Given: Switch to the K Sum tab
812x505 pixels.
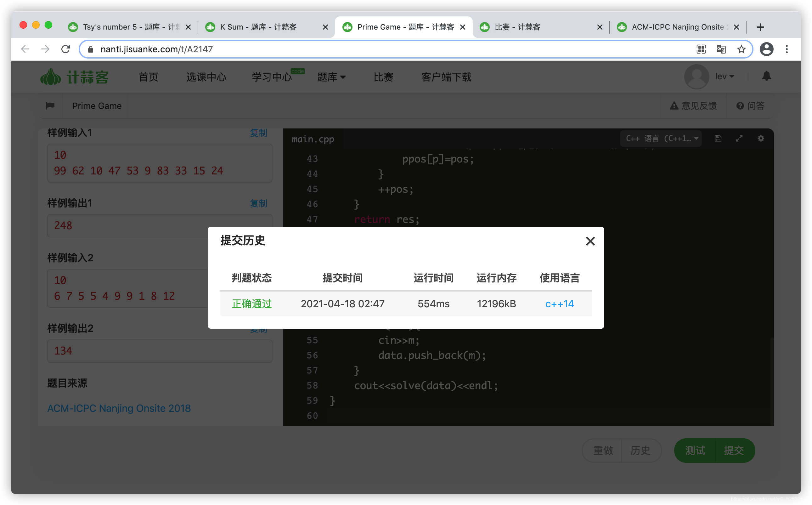Looking at the screenshot, I should click(258, 27).
